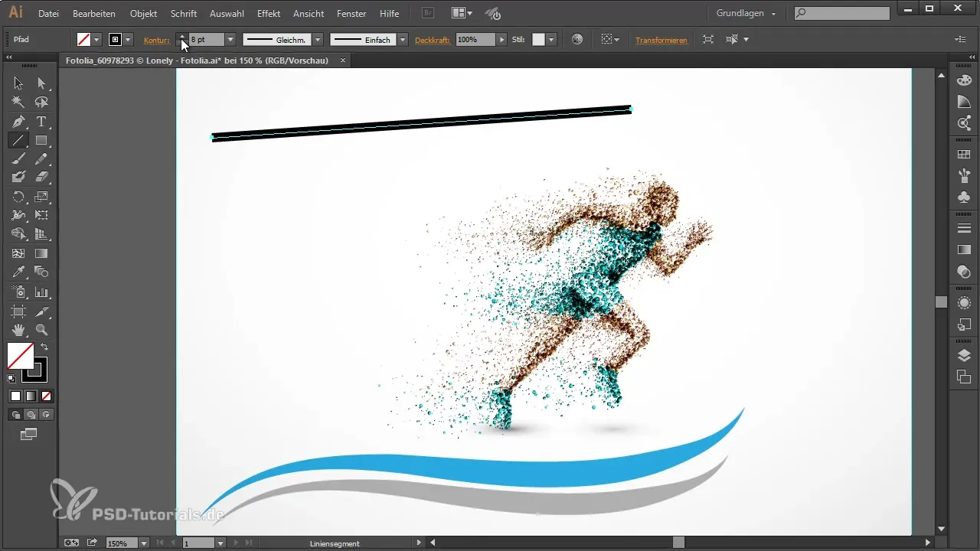980x551 pixels.
Task: Open the Einfach brush definition dropdown
Action: (403, 39)
